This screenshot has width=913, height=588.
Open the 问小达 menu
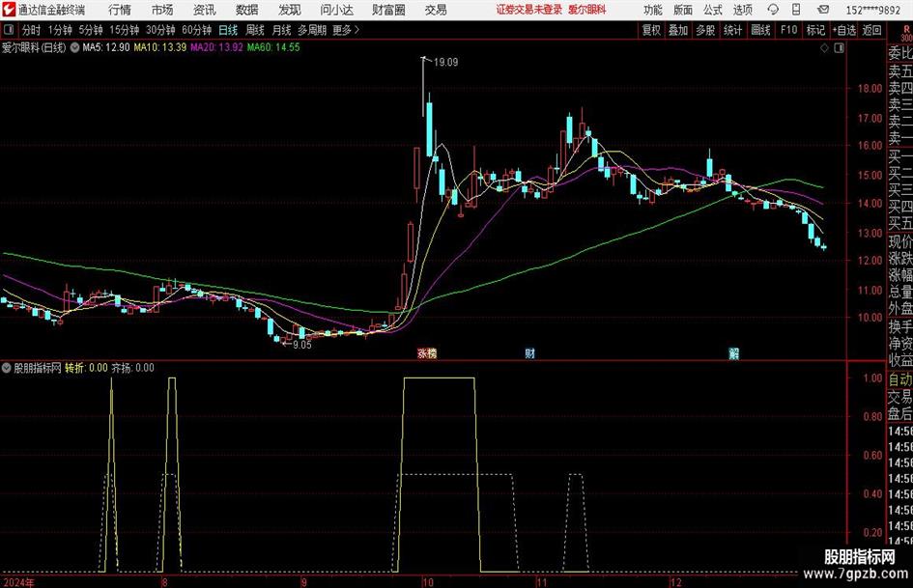pyautogui.click(x=336, y=10)
